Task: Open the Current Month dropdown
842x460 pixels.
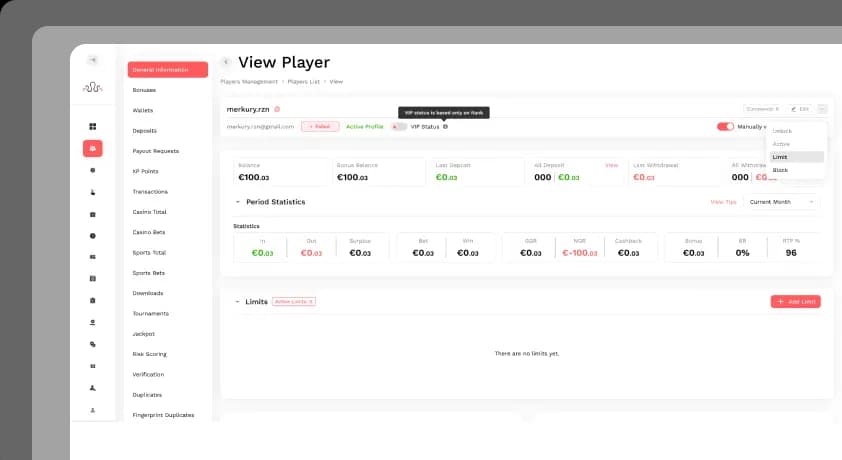Action: tap(781, 202)
